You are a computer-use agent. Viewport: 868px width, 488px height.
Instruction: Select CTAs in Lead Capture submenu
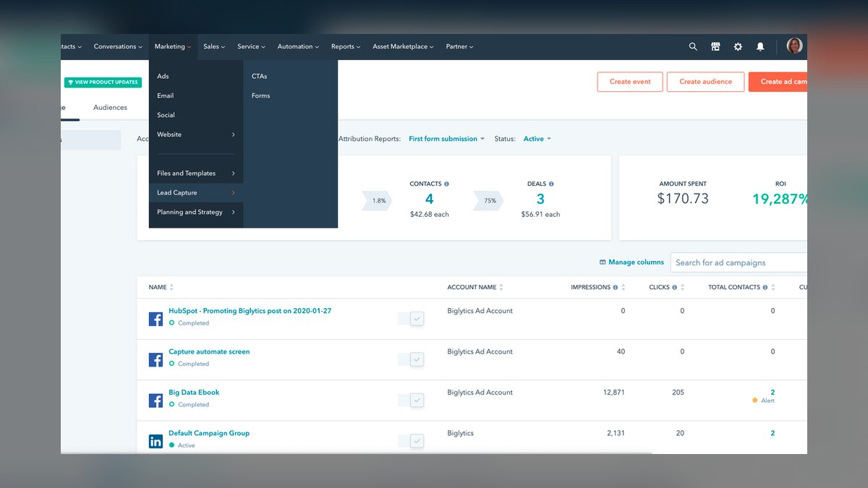(291, 76)
